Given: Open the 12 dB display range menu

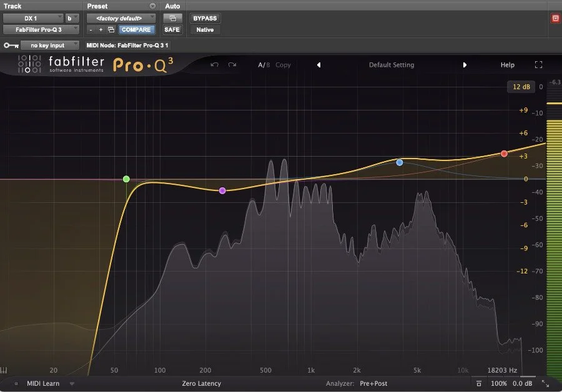Looking at the screenshot, I should coord(521,87).
